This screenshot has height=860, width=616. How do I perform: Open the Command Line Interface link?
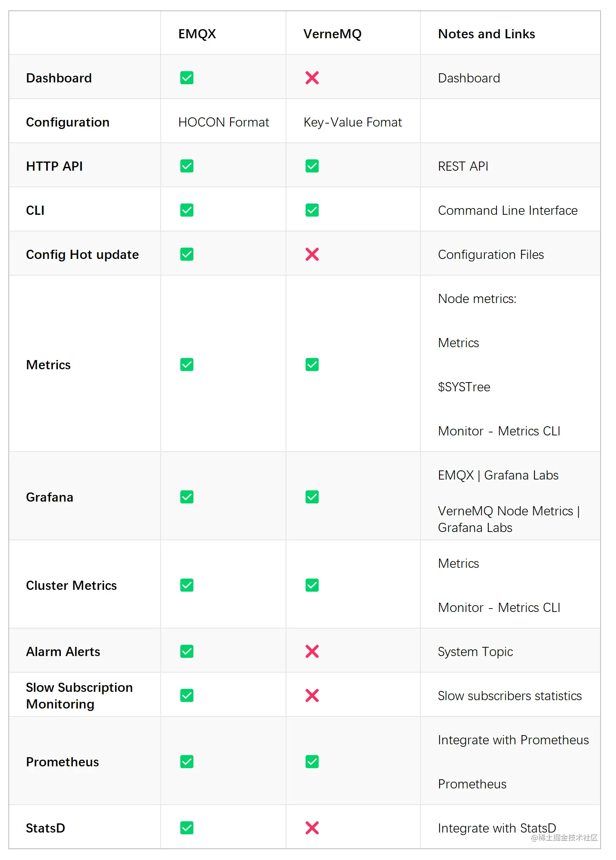tap(507, 211)
